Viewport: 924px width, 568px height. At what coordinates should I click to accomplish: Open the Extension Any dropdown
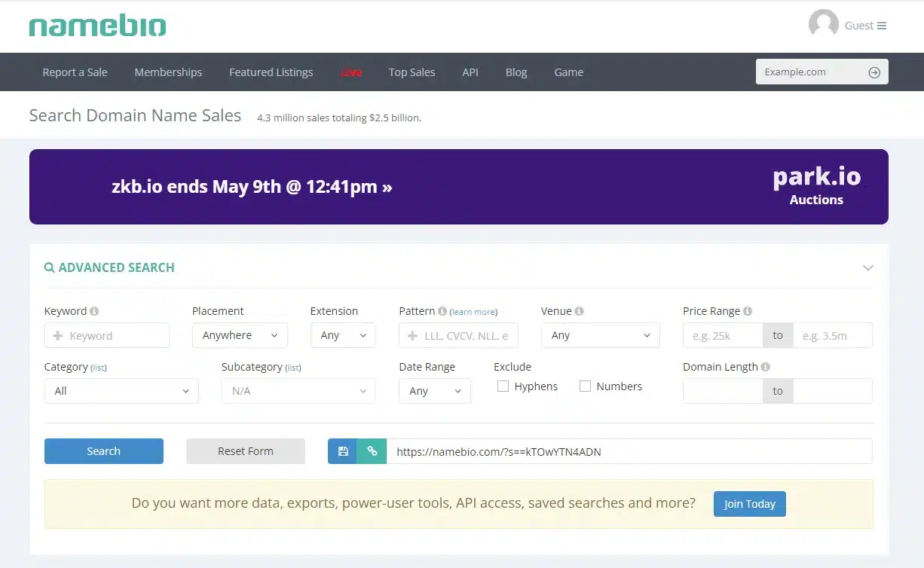click(343, 335)
